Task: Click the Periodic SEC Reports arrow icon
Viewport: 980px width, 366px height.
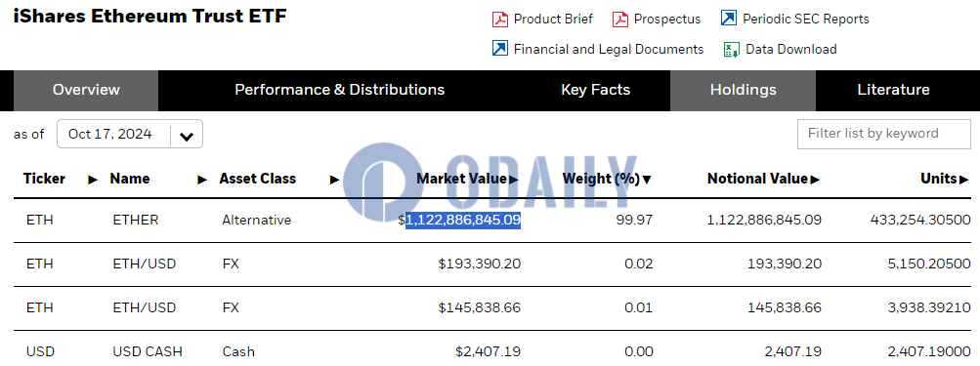Action: point(729,19)
